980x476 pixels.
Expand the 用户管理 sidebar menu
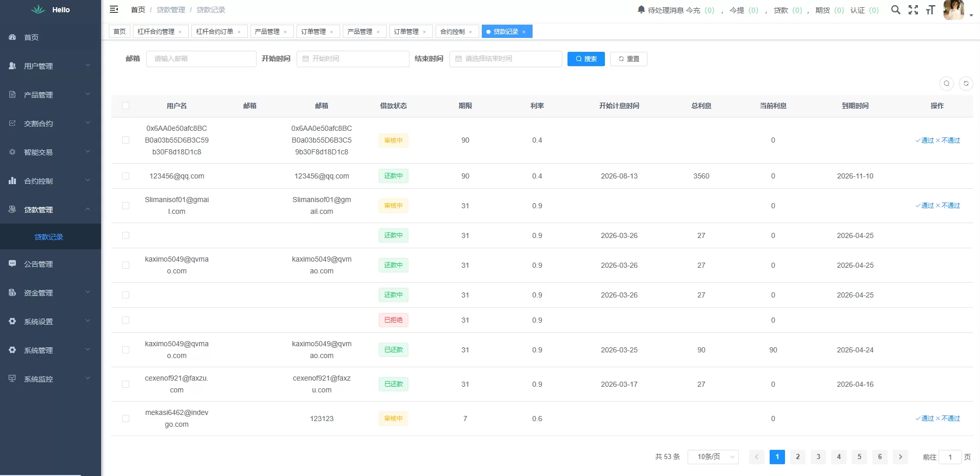coord(50,66)
